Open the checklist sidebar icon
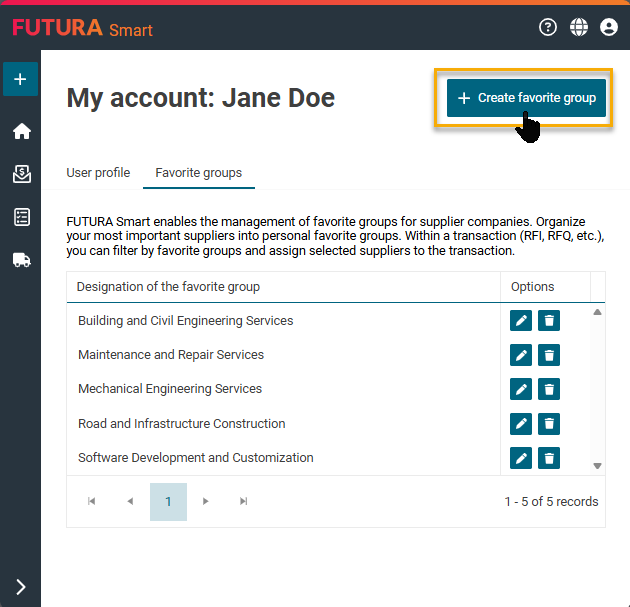 pyautogui.click(x=21, y=217)
